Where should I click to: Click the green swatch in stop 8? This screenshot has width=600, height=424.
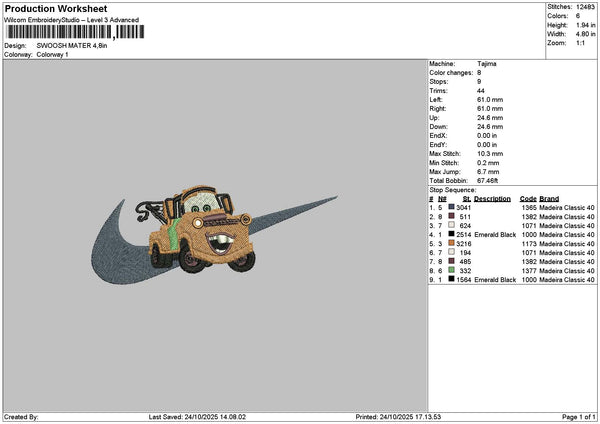coord(452,270)
